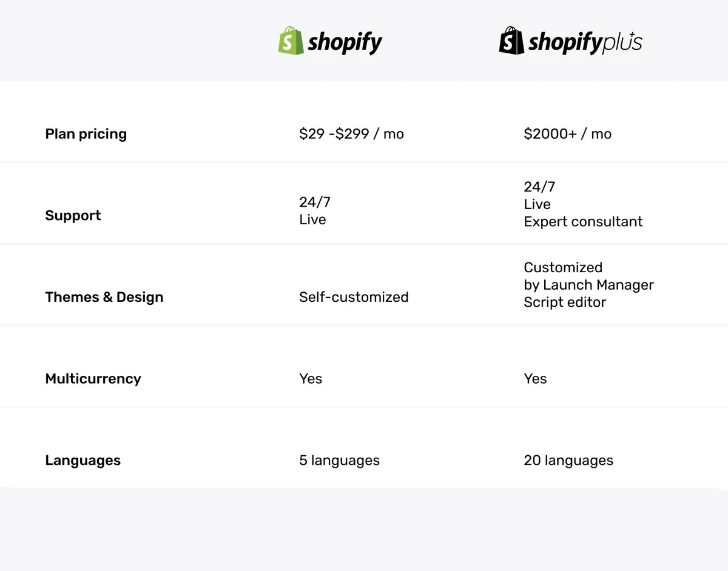The width and height of the screenshot is (728, 571).
Task: Select Shopify's 24/7 Live support cell
Action: (x=315, y=211)
